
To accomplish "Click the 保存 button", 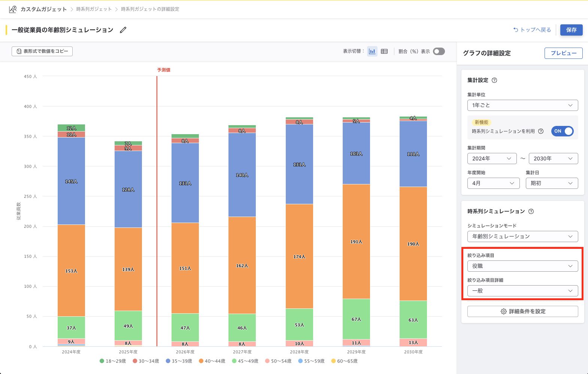I will click(571, 30).
